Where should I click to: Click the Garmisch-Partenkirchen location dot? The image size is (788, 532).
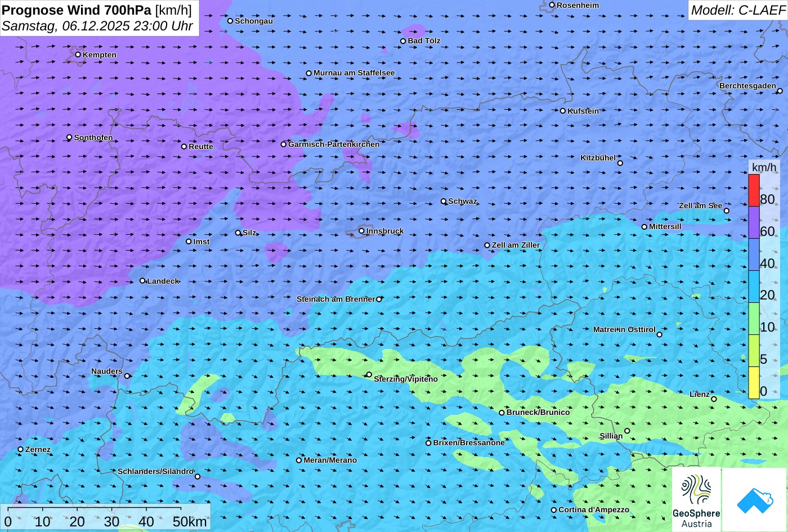[284, 144]
